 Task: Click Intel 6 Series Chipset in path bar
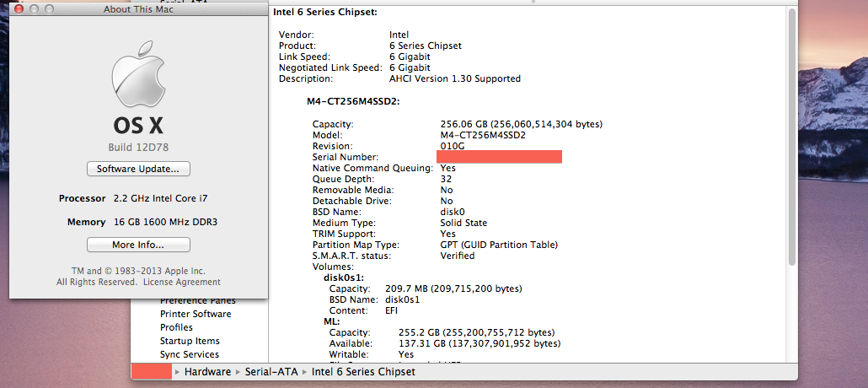pyautogui.click(x=363, y=372)
